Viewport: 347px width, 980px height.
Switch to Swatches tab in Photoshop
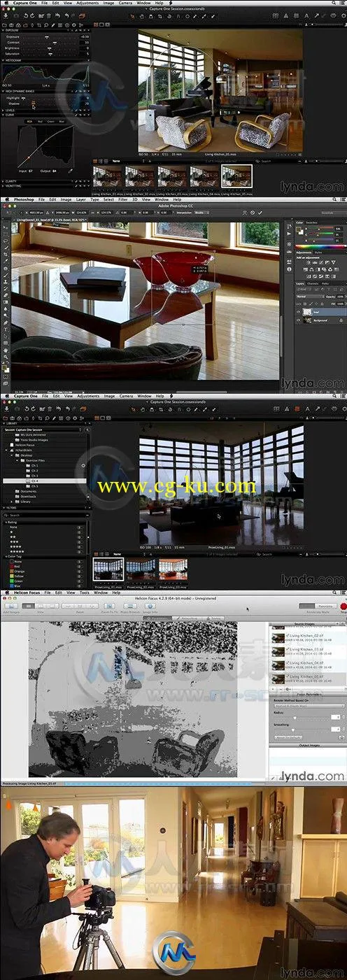[311, 222]
